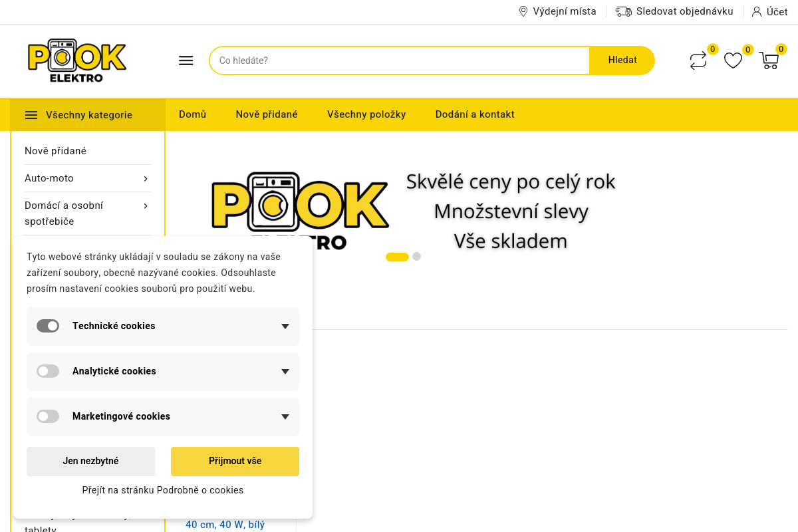
Task: Click the Přijmout vše button
Action: pos(235,461)
